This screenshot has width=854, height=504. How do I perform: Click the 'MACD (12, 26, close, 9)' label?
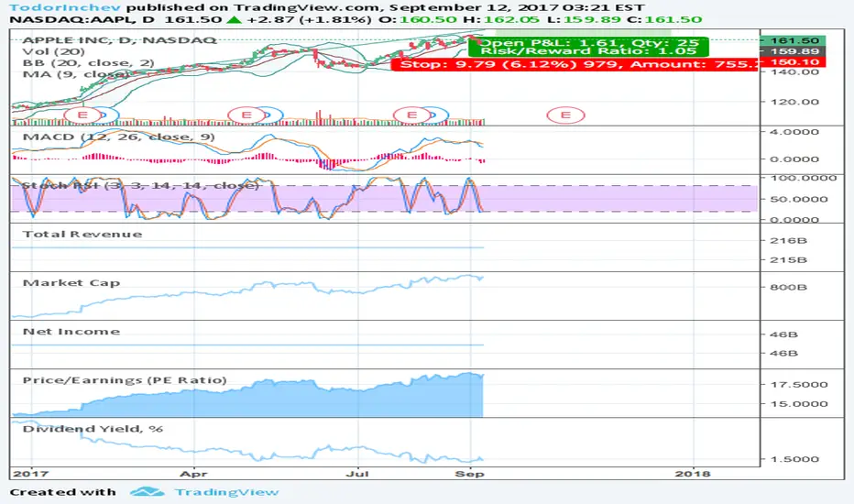118,137
